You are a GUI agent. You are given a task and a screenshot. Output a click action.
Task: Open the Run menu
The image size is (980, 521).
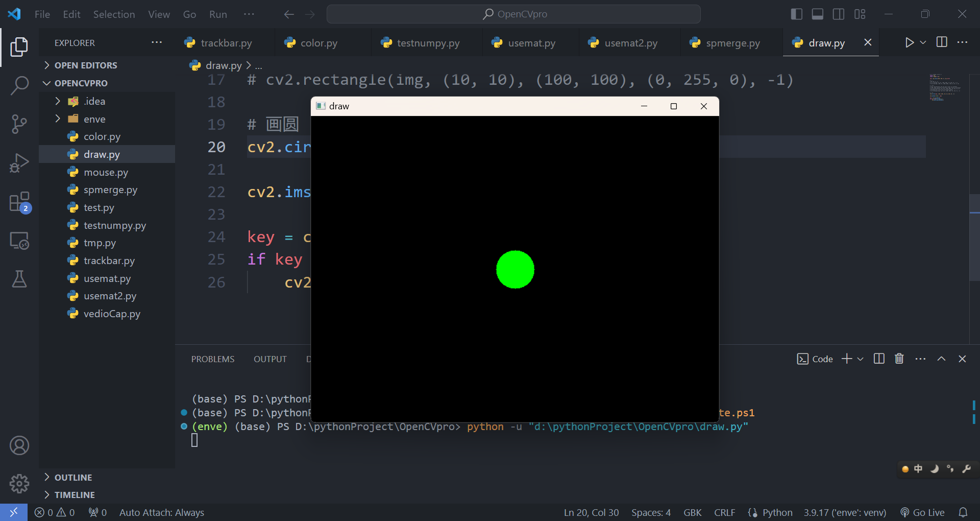[218, 14]
